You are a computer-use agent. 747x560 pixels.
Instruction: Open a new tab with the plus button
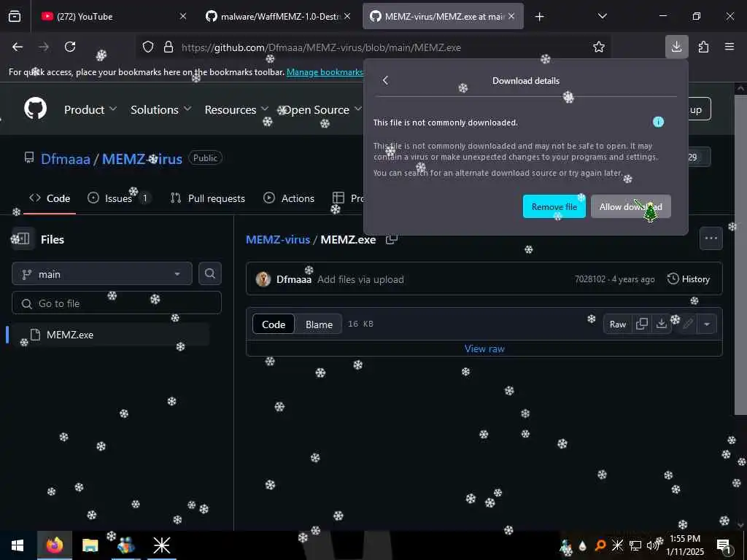point(539,17)
